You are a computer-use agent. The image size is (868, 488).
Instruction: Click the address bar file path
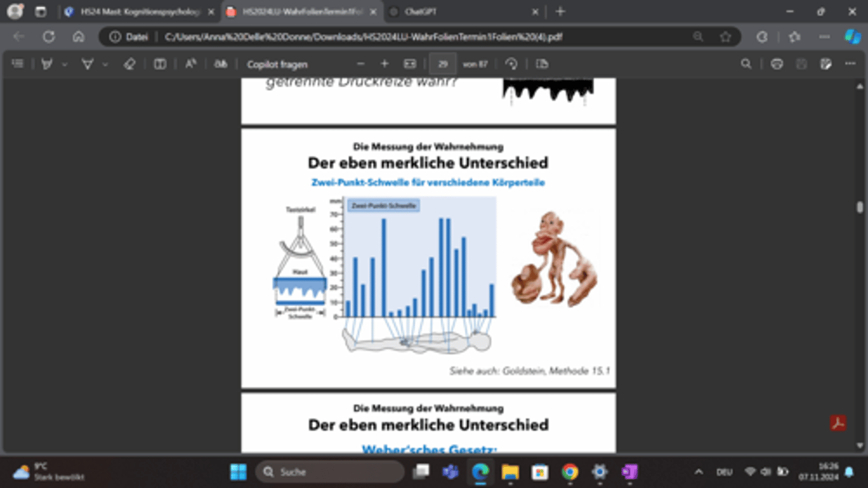pos(363,37)
